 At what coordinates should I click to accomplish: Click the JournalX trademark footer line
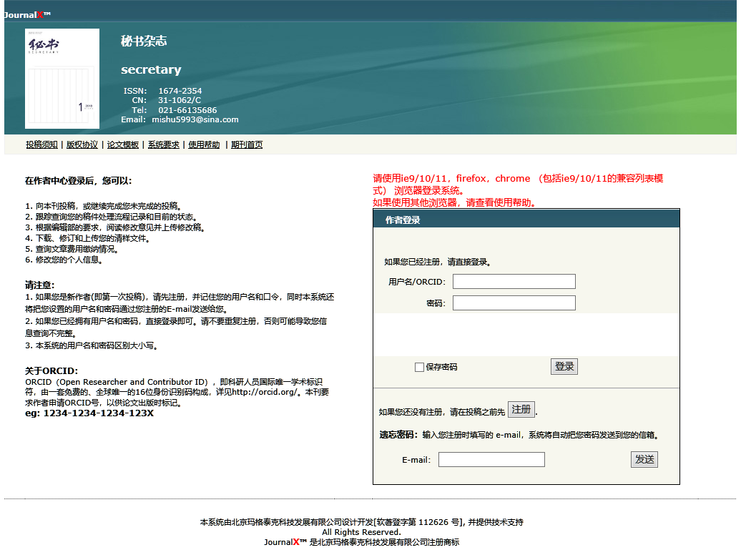(x=361, y=542)
